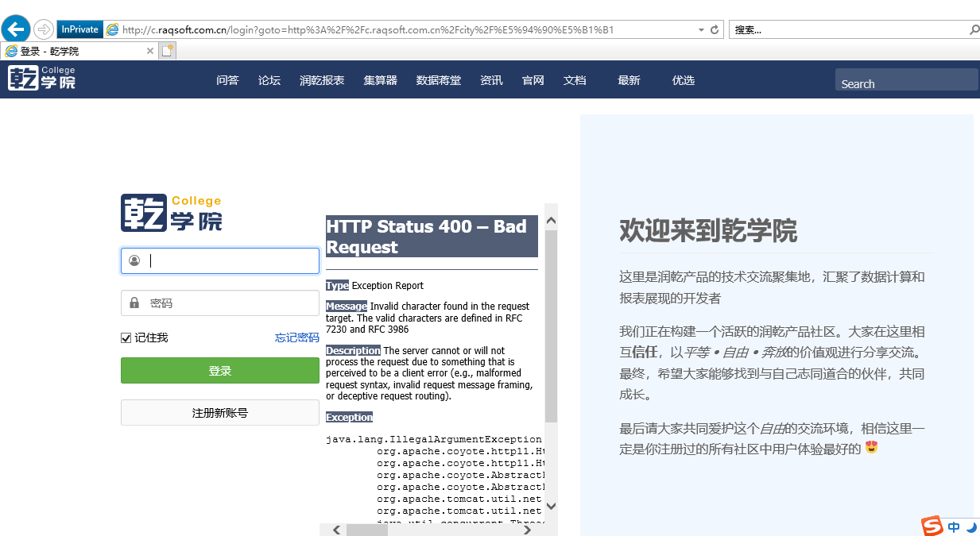The width and height of the screenshot is (980, 536).
Task: Click error frame vertical scrollbar thumb
Action: (x=551, y=326)
